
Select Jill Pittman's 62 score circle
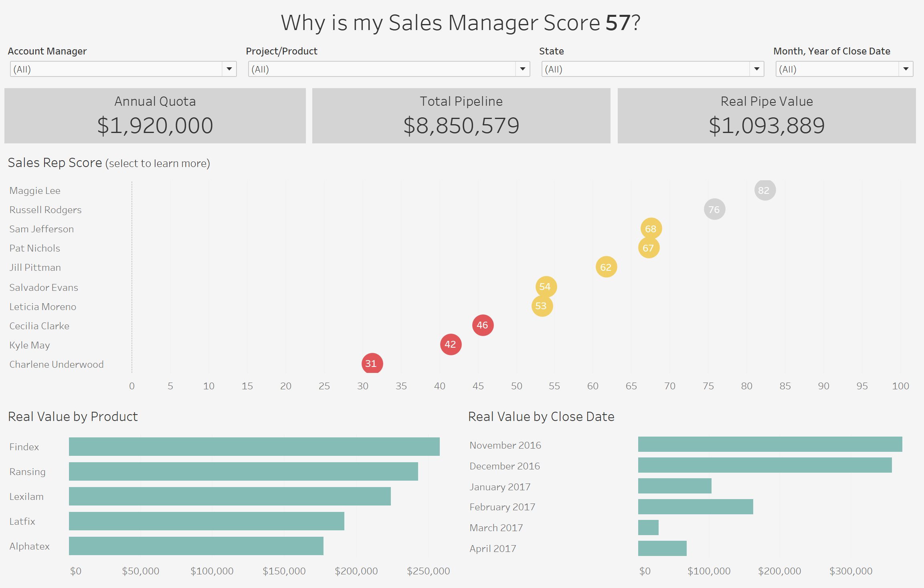[606, 267]
